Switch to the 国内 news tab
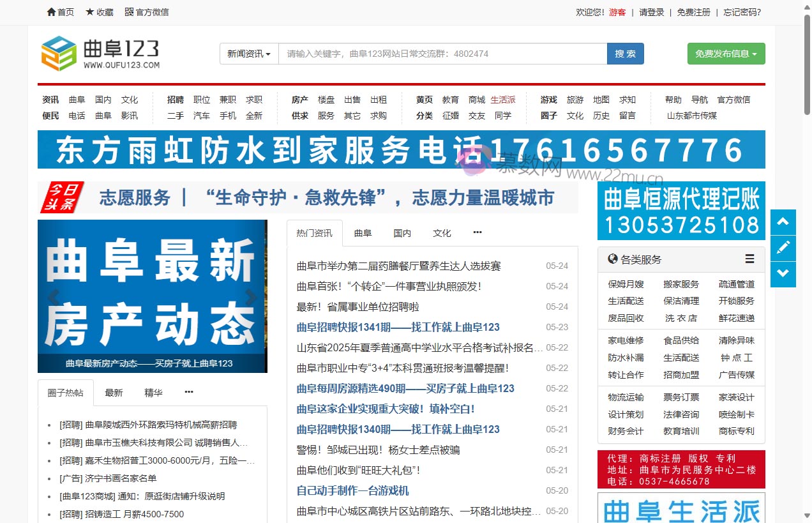The width and height of the screenshot is (812, 523). point(402,233)
